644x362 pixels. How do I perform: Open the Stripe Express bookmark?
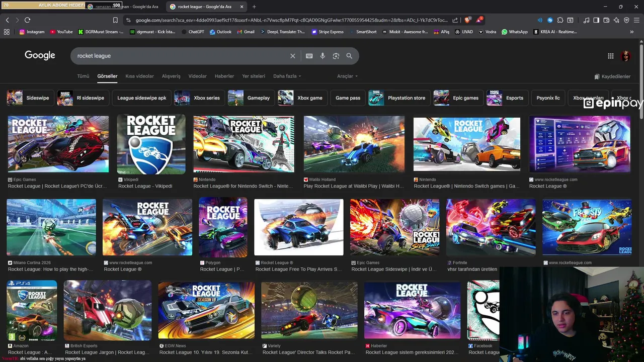coord(328,32)
